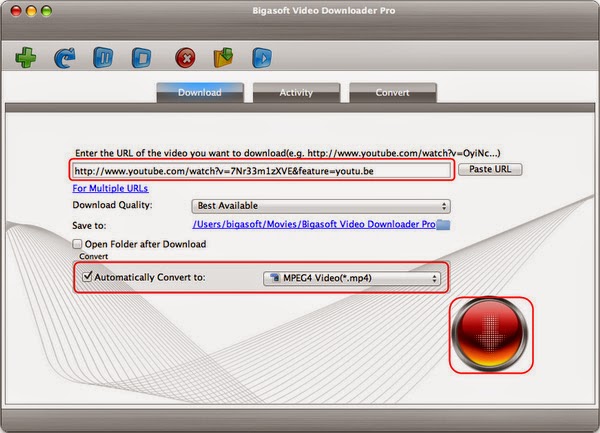
Task: Open the MPEG4 Video format dropdown
Action: coord(352,278)
